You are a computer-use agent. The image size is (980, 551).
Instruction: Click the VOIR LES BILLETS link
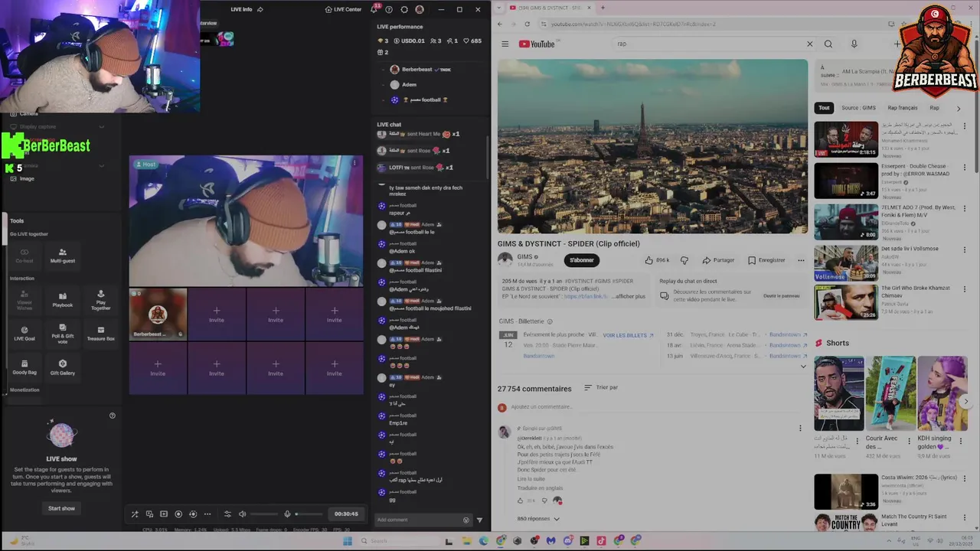coord(628,335)
